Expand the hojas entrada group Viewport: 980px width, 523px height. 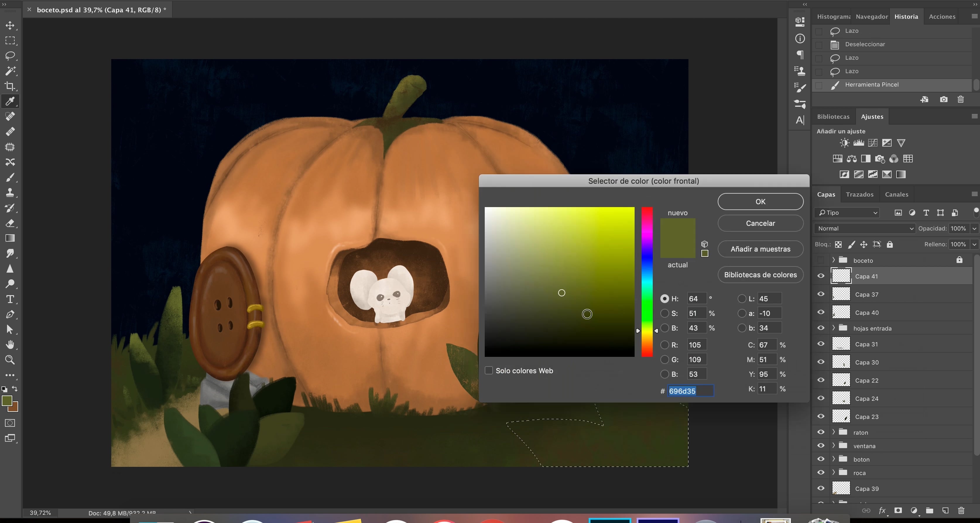click(x=834, y=328)
